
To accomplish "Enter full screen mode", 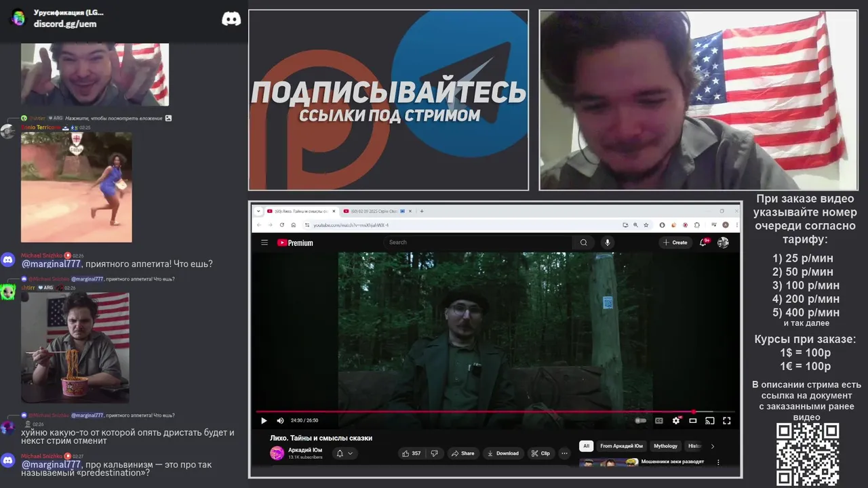I will (726, 420).
